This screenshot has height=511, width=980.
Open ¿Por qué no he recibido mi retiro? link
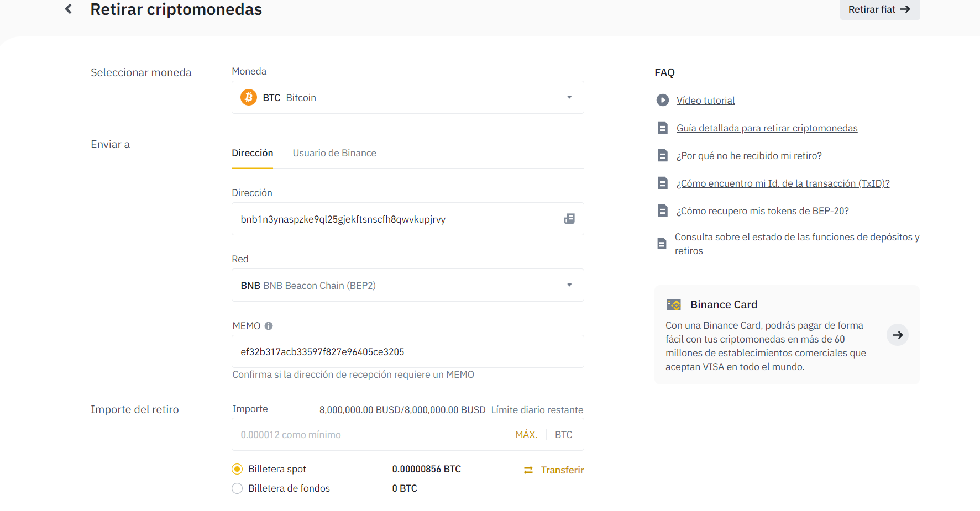pyautogui.click(x=749, y=156)
